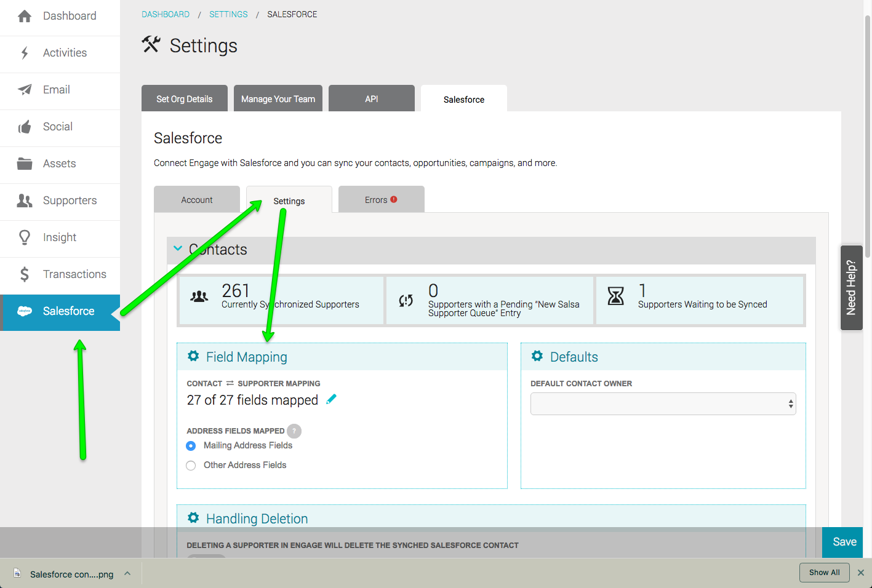The width and height of the screenshot is (872, 588).
Task: Open Assets via the folder icon
Action: tap(25, 164)
